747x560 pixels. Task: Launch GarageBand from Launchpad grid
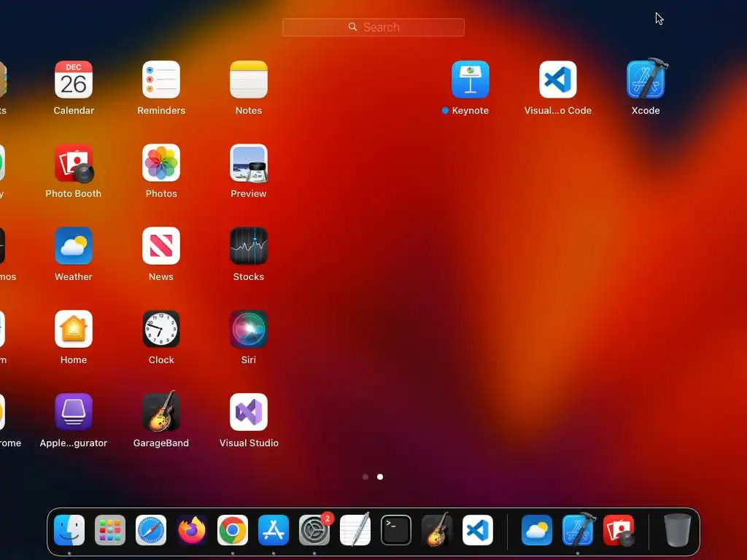pyautogui.click(x=161, y=411)
